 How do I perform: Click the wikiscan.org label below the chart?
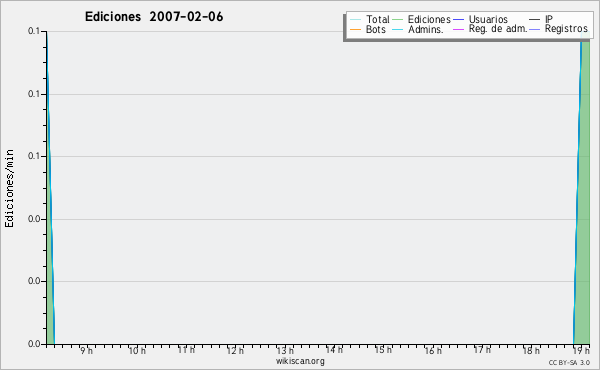click(300, 361)
